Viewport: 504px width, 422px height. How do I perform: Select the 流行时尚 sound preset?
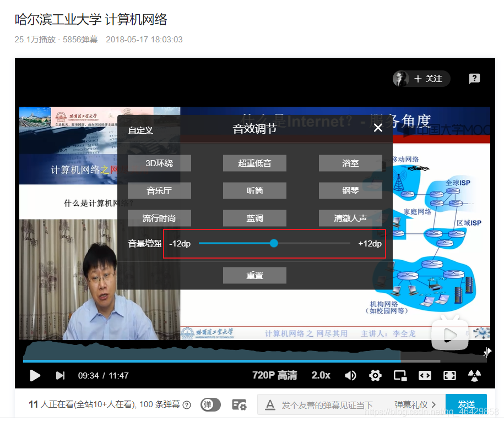159,218
